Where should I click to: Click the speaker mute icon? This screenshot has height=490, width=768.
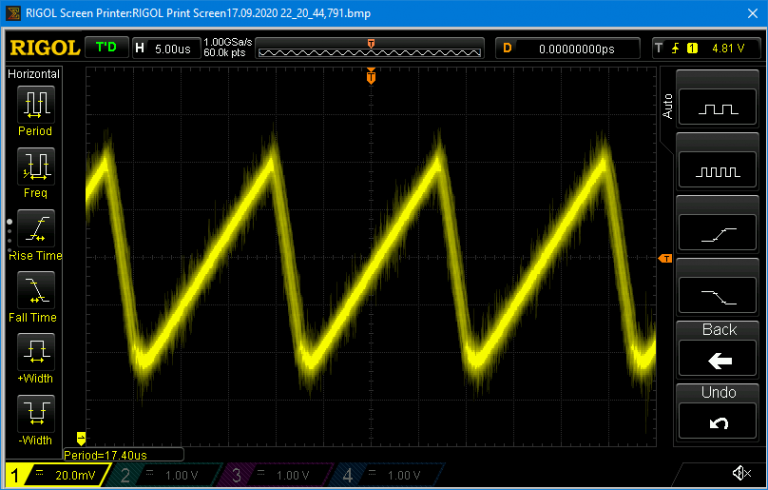741,472
